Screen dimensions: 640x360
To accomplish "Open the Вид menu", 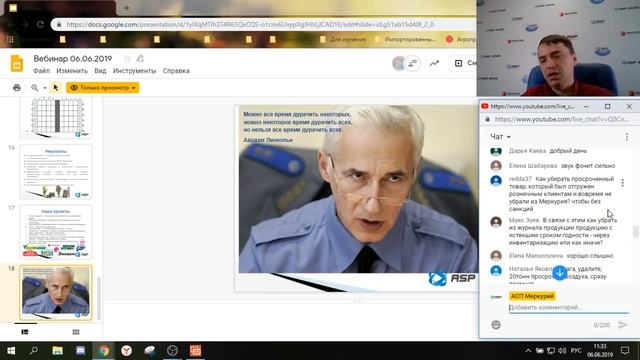I will pyautogui.click(x=100, y=71).
